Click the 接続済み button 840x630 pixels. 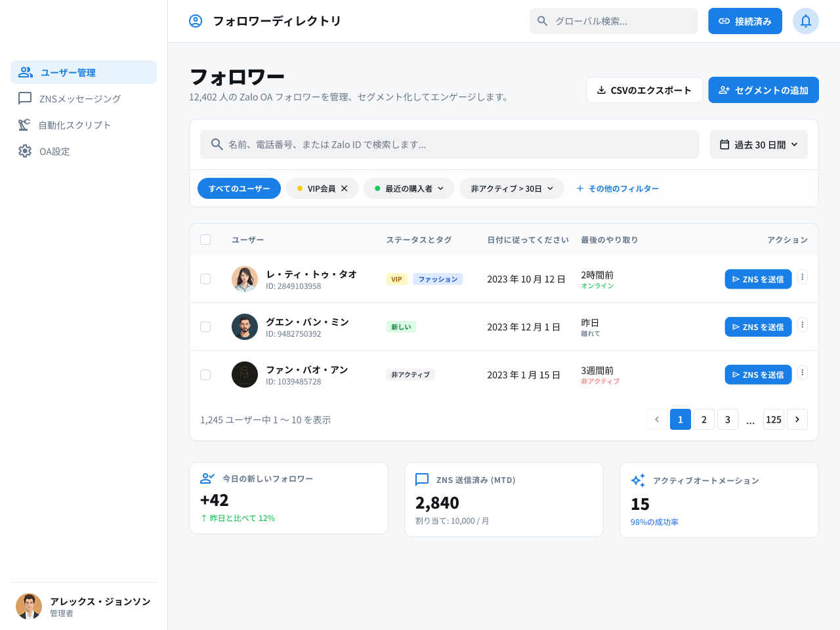pyautogui.click(x=745, y=21)
